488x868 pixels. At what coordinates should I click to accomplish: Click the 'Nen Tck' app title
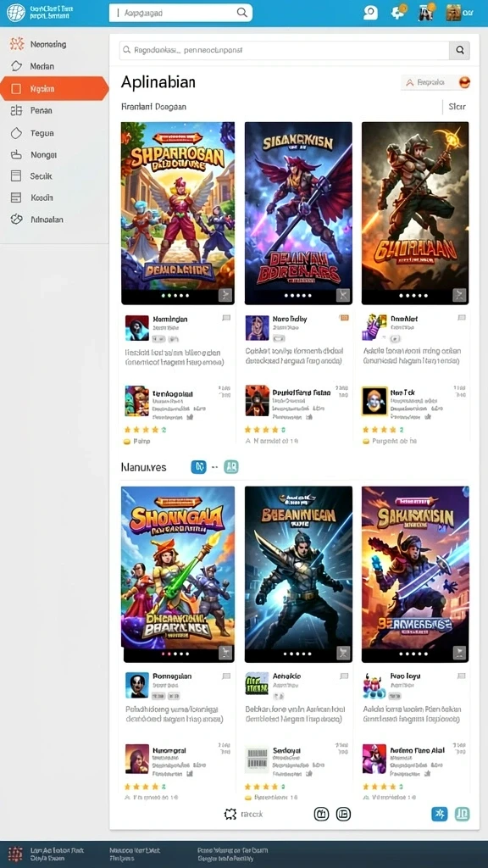(x=402, y=392)
